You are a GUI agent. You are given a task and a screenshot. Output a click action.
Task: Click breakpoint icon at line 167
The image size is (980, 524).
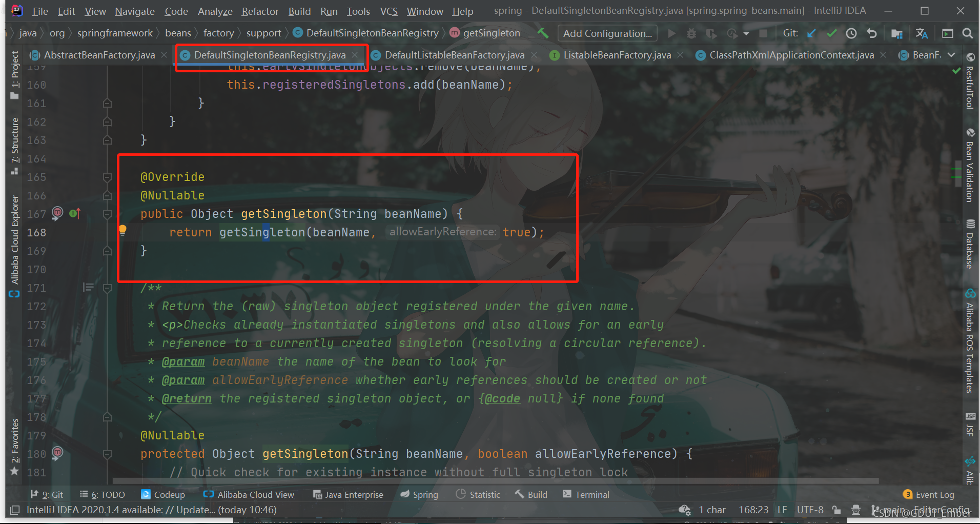[57, 212]
